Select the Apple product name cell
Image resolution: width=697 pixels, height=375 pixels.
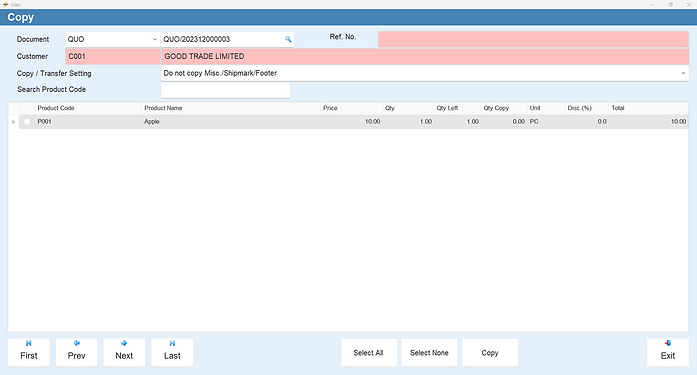[x=231, y=122]
